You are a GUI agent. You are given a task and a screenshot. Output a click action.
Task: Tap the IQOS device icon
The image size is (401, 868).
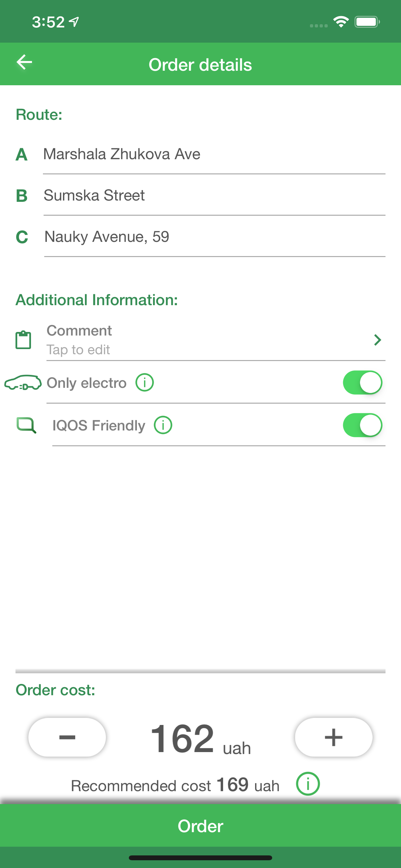tap(26, 425)
